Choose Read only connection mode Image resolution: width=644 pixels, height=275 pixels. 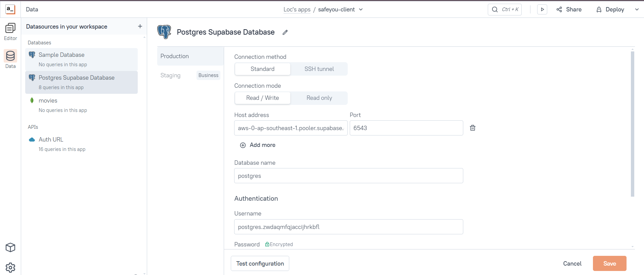[x=319, y=98]
